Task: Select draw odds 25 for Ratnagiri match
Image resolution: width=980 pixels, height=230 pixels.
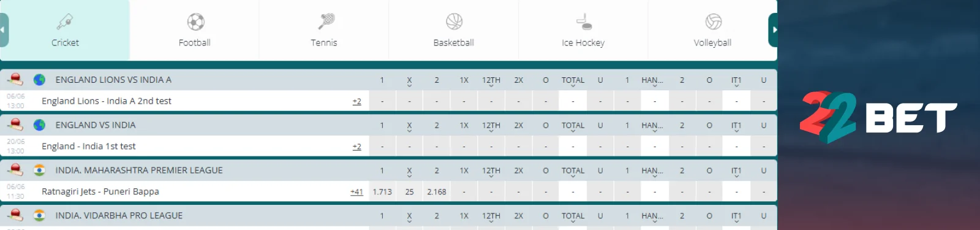Action: pos(409,191)
